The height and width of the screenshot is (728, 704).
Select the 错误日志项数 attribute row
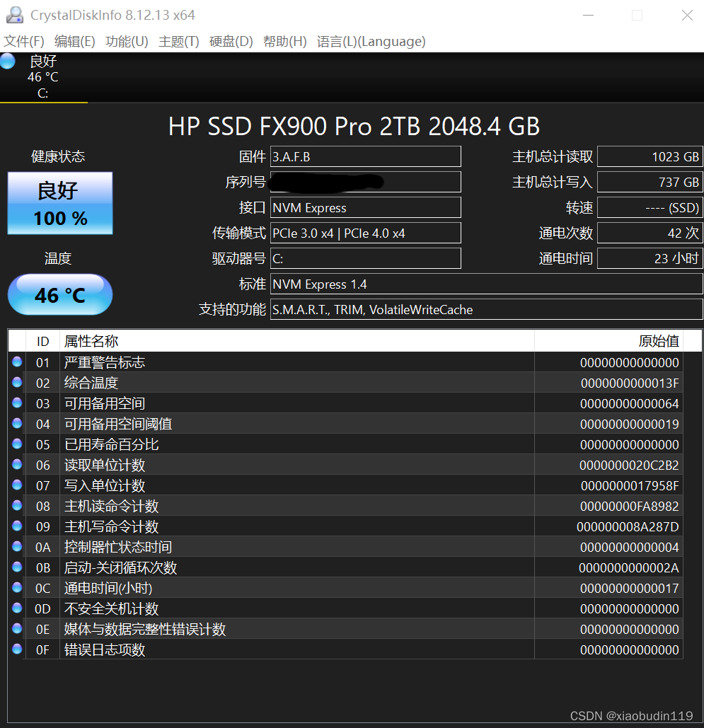click(x=345, y=649)
